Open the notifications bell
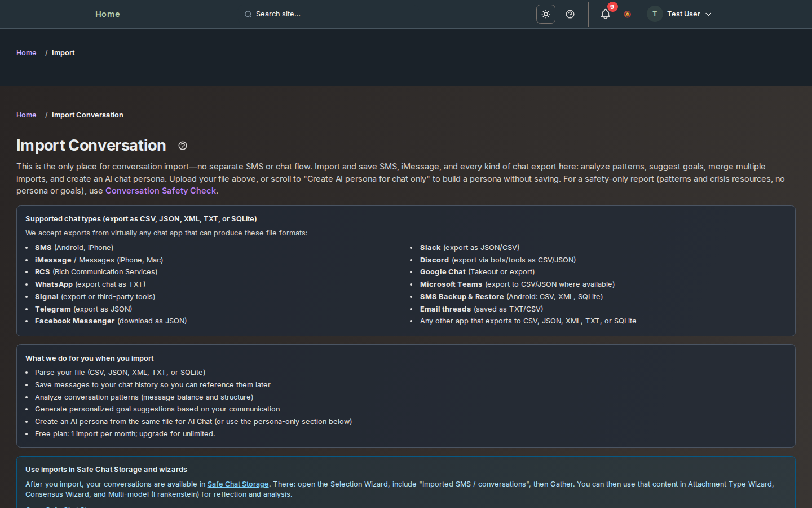Screen dimensions: 812x508 tap(605, 15)
